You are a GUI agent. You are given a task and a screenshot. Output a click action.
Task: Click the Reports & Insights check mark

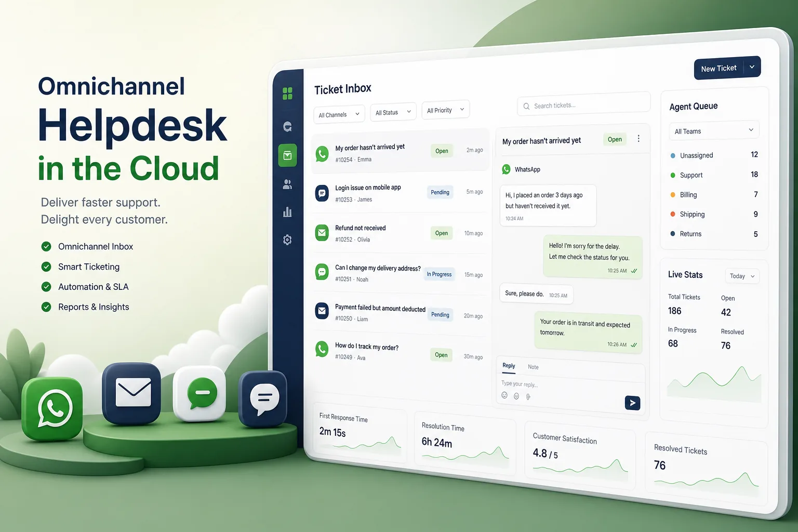pyautogui.click(x=46, y=307)
